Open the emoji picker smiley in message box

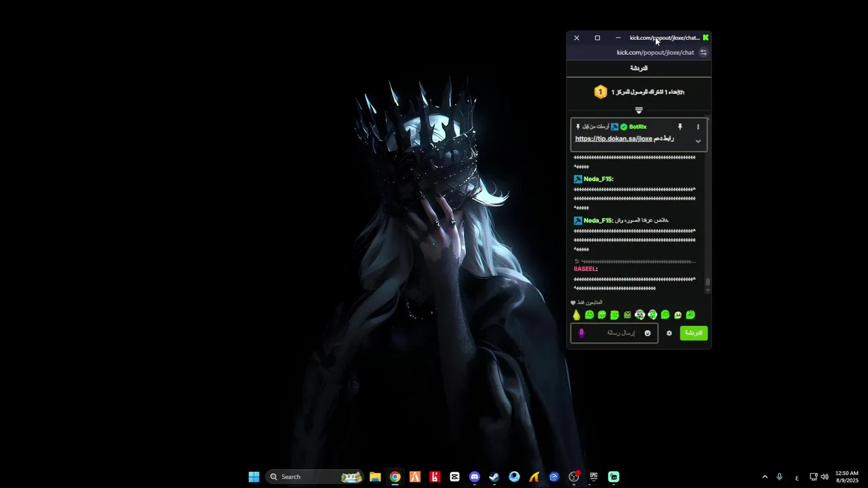tap(648, 333)
